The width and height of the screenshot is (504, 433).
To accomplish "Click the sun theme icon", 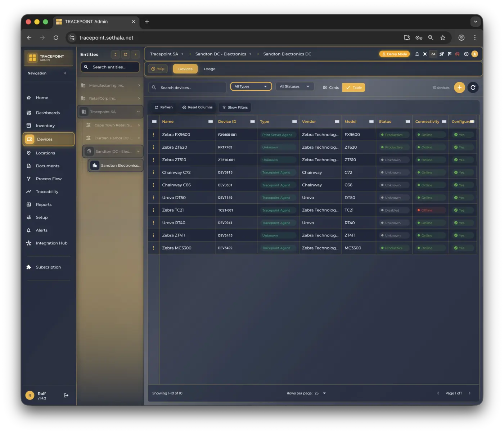I will [425, 54].
